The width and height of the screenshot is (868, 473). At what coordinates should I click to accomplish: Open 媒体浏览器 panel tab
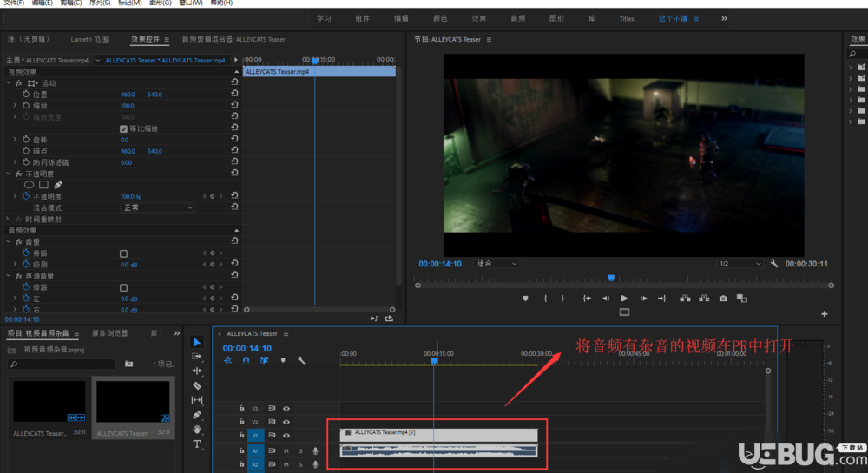coord(109,333)
